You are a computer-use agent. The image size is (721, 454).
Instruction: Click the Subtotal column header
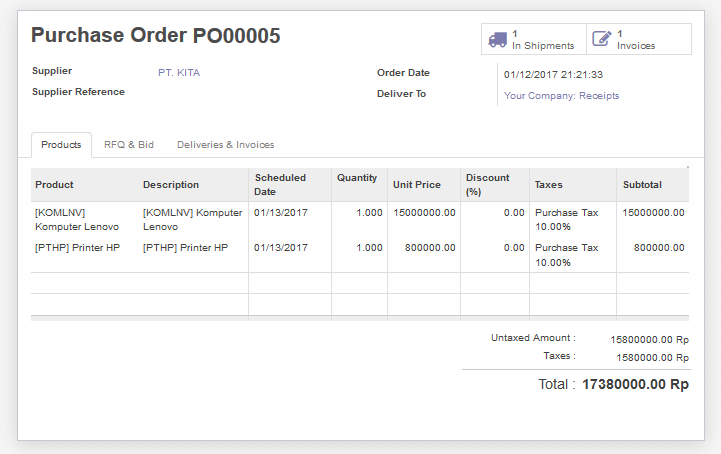click(x=642, y=185)
